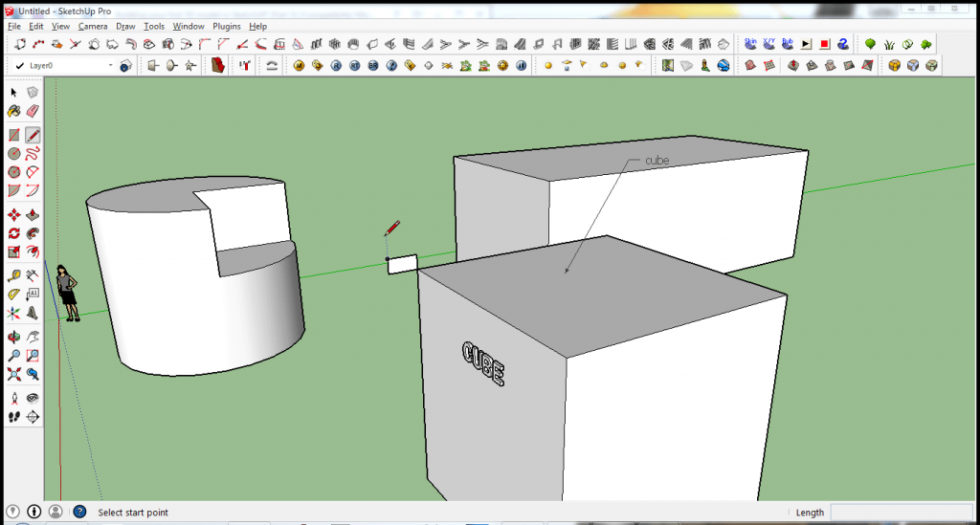Click the Zoom Extents tool
This screenshot has width=980, height=525.
(13, 375)
